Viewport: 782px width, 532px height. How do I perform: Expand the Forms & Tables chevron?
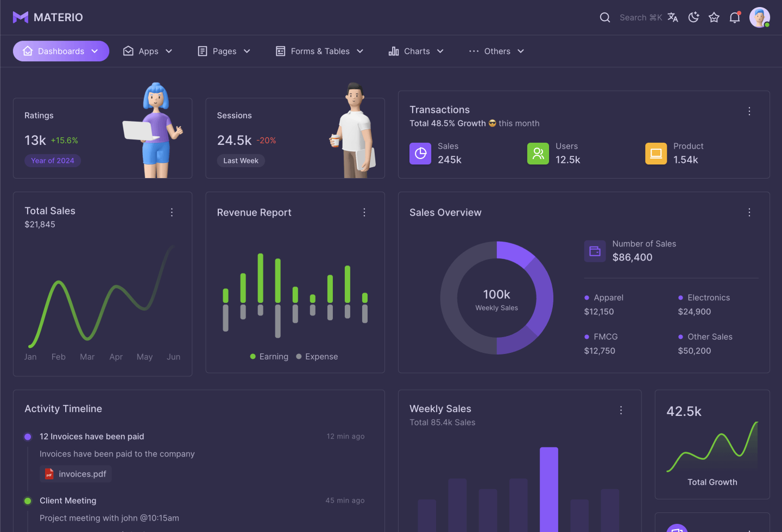click(x=360, y=51)
